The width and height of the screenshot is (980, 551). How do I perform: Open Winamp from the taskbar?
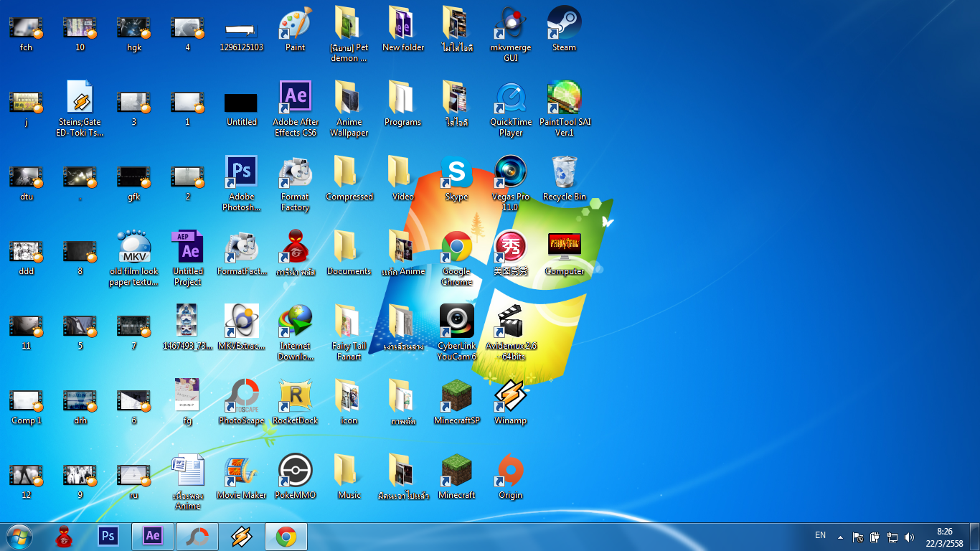pyautogui.click(x=242, y=537)
